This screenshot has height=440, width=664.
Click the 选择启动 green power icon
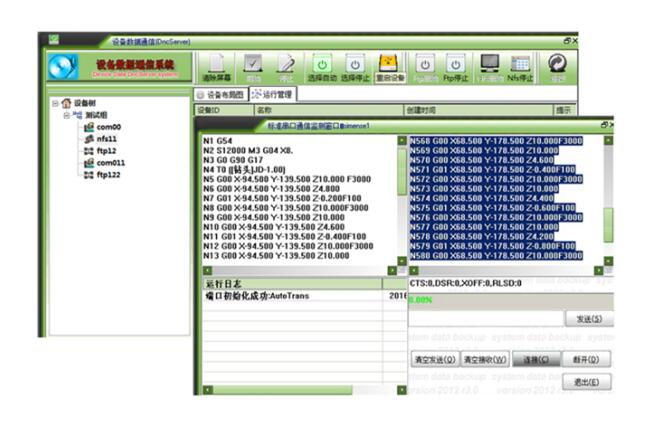322,64
